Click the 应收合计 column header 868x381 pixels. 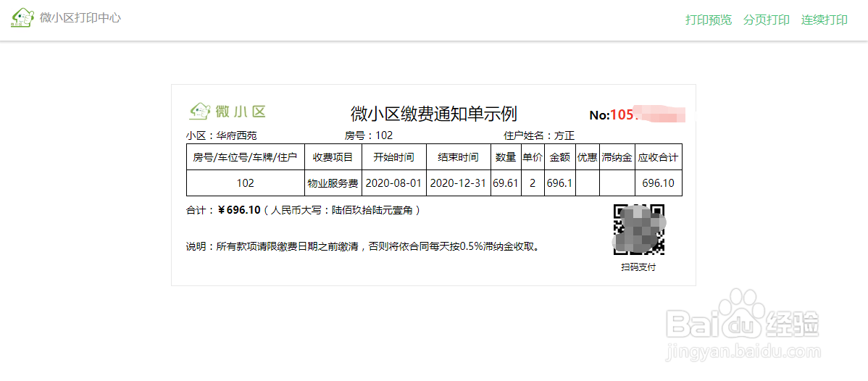tap(658, 157)
